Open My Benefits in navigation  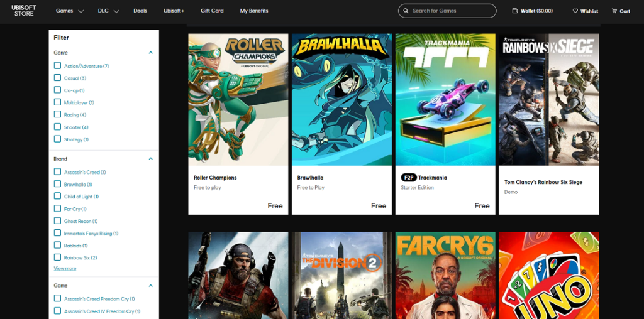coord(254,11)
